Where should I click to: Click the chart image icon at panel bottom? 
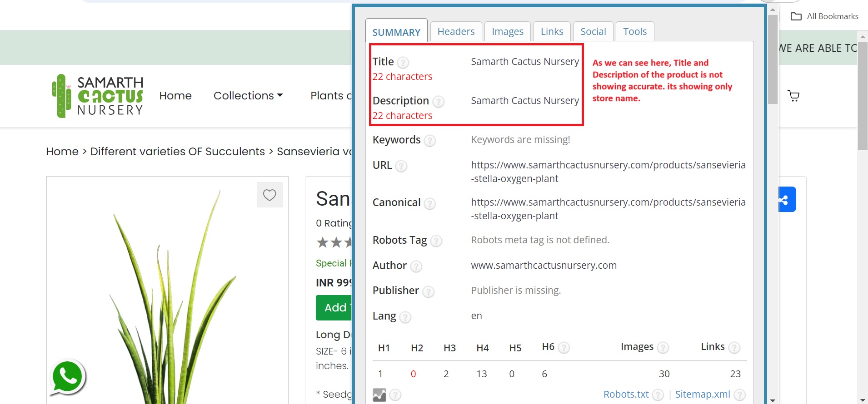pyautogui.click(x=379, y=395)
